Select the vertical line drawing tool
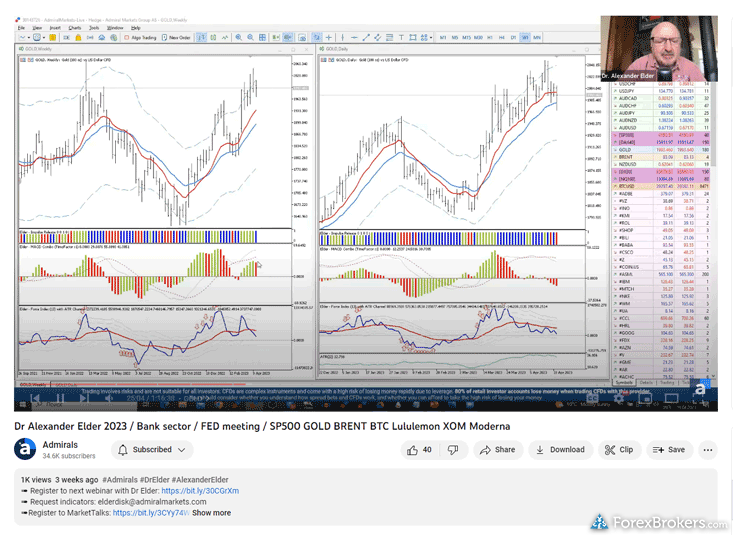733x535 pixels. pos(343,37)
